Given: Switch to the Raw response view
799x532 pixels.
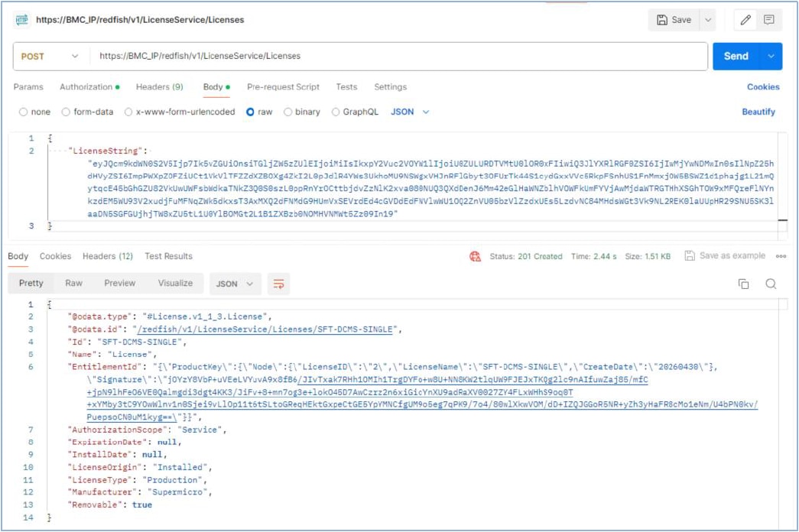Looking at the screenshot, I should click(x=74, y=284).
